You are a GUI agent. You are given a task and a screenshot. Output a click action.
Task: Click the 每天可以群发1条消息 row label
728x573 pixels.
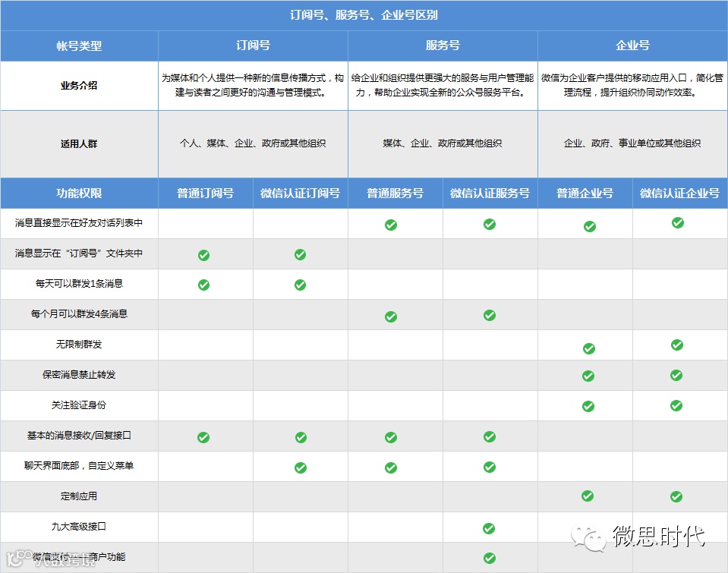[x=79, y=283]
